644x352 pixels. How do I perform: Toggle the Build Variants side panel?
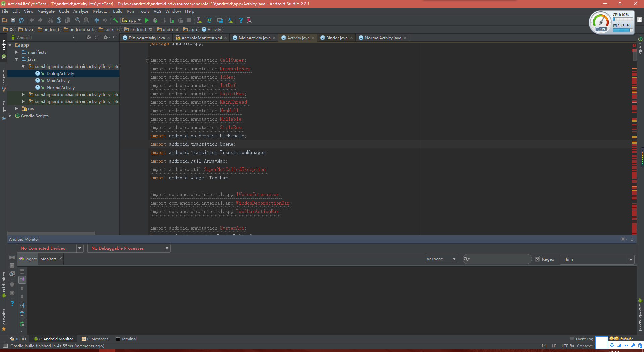4,285
